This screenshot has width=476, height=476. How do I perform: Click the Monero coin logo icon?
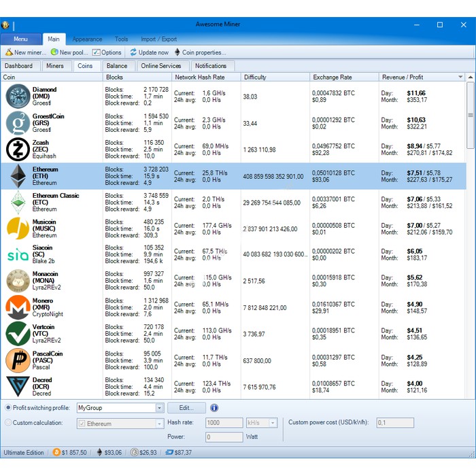17,307
